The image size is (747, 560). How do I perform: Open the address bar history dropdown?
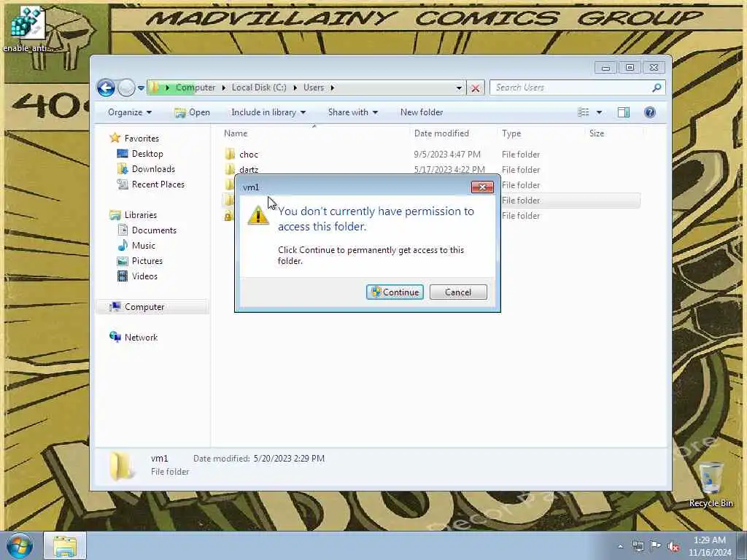point(459,88)
